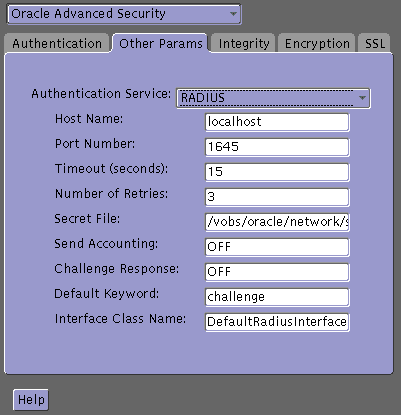Click the Host Name field showing localhost
The width and height of the screenshot is (401, 415).
coord(277,122)
